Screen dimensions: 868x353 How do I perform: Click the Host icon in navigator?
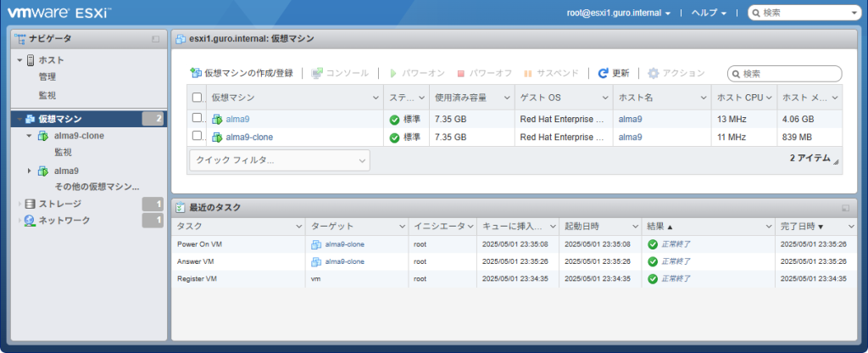tap(31, 60)
